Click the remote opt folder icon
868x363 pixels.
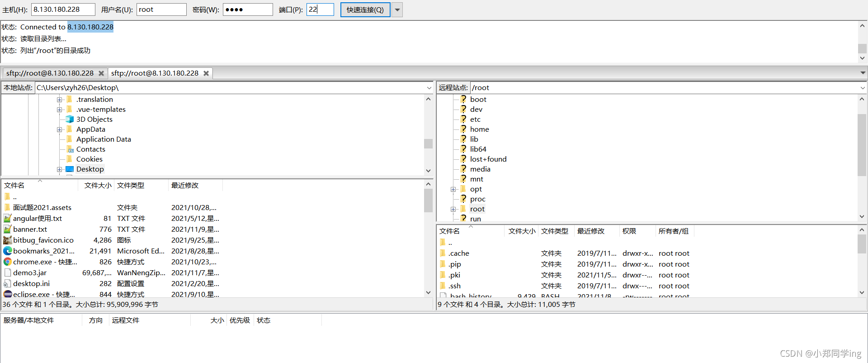[x=463, y=189]
